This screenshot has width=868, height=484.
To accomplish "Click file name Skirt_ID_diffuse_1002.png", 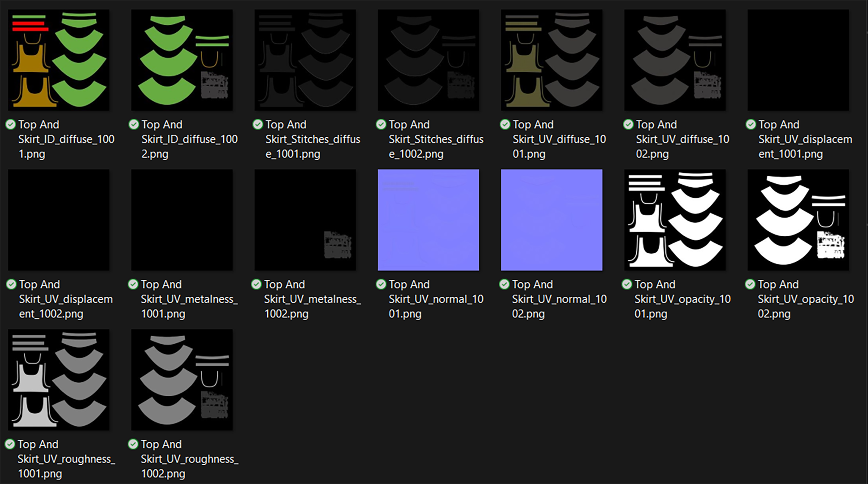I will 190,139.
